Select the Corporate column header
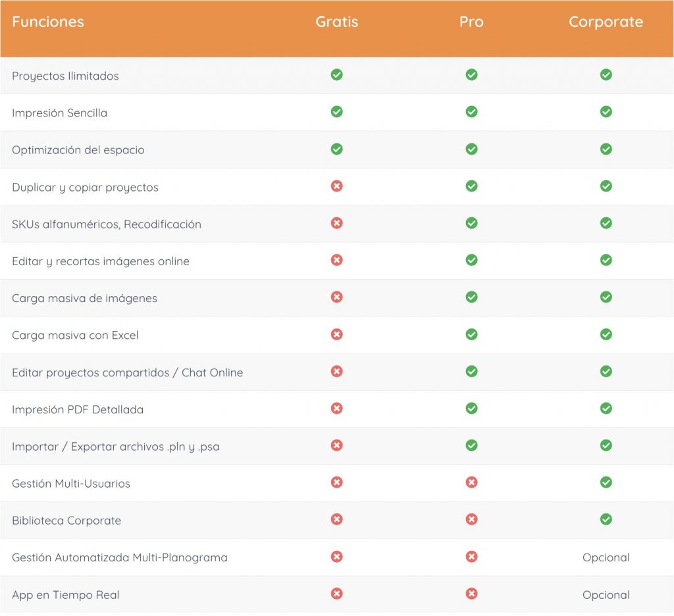The height and width of the screenshot is (616, 674). [x=606, y=22]
